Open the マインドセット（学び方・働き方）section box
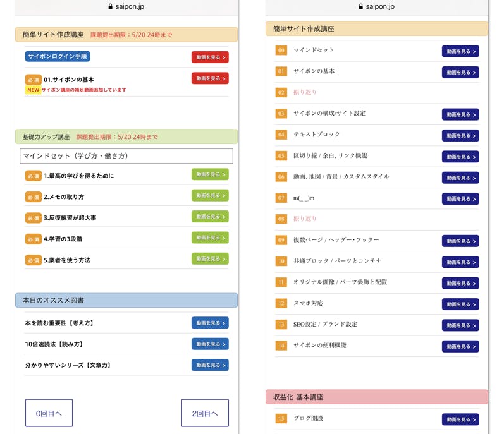This screenshot has width=504, height=434. coord(126,155)
